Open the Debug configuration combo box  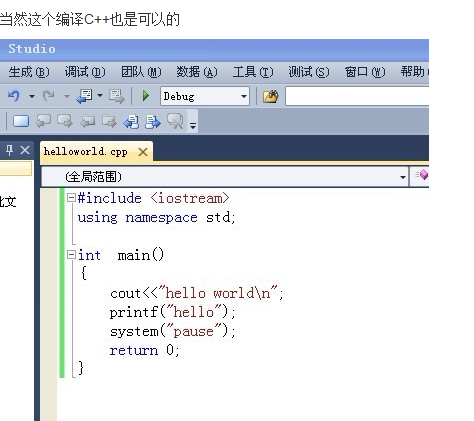tap(205, 96)
